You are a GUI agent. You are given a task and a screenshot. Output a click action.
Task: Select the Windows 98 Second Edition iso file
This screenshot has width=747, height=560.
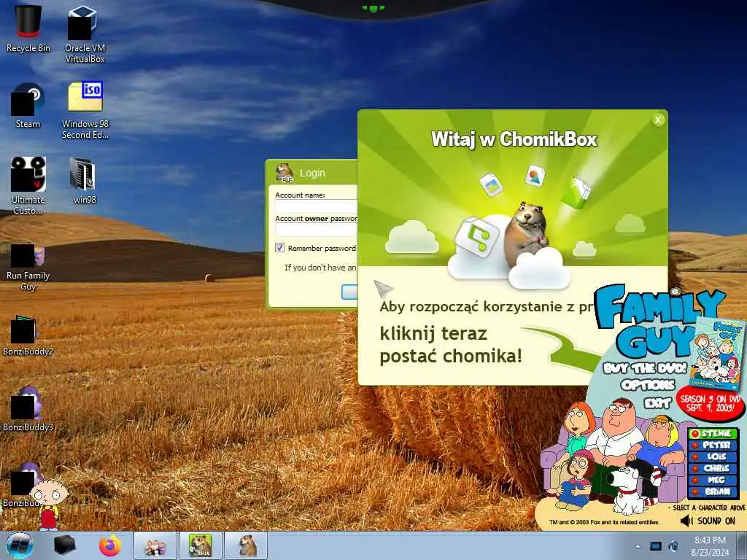pyautogui.click(x=85, y=109)
